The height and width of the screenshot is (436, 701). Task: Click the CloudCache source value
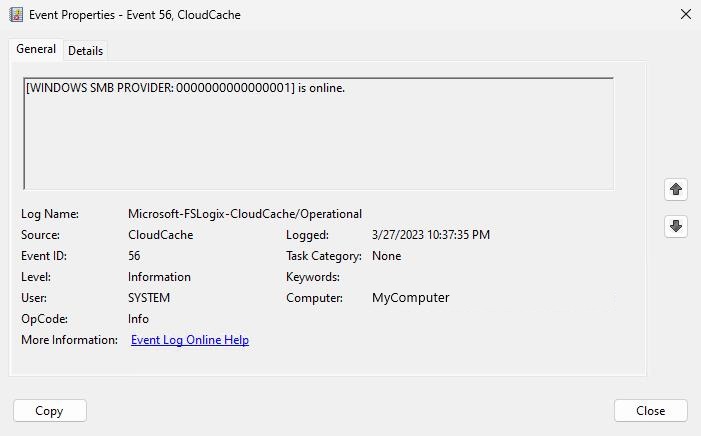point(160,235)
